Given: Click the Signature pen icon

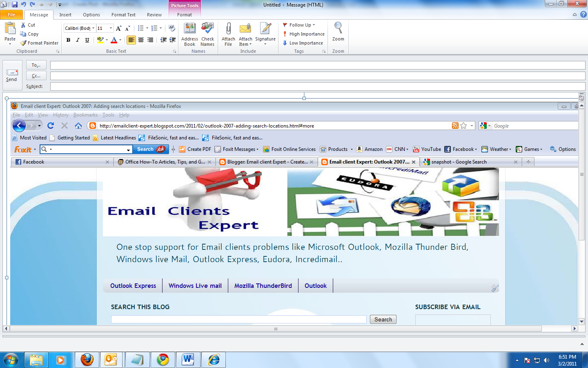Looking at the screenshot, I should (x=265, y=28).
